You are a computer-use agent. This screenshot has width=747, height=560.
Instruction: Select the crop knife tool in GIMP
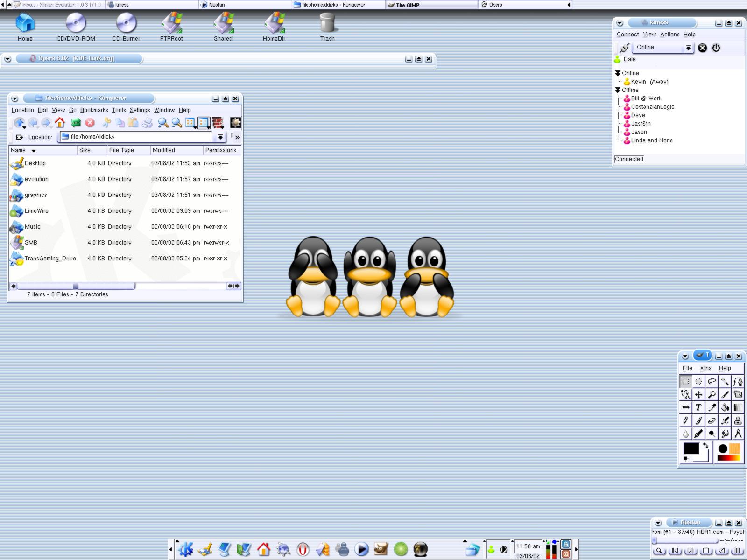point(725,394)
